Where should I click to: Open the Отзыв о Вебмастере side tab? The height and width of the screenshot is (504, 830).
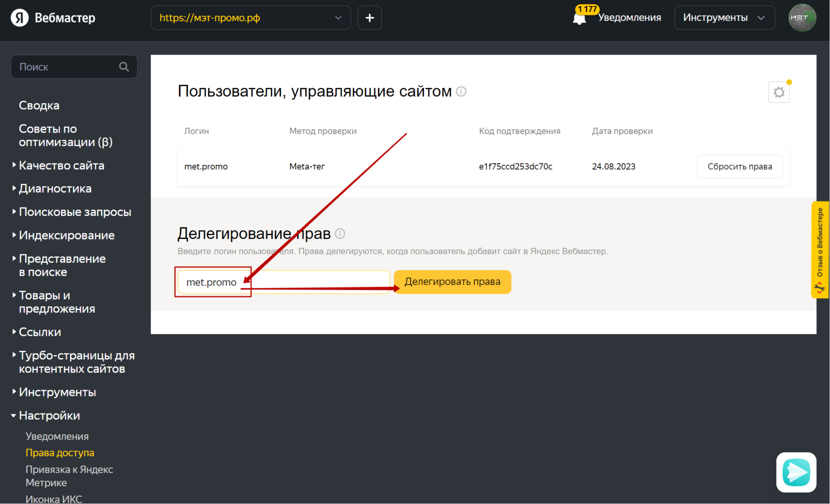[x=820, y=250]
